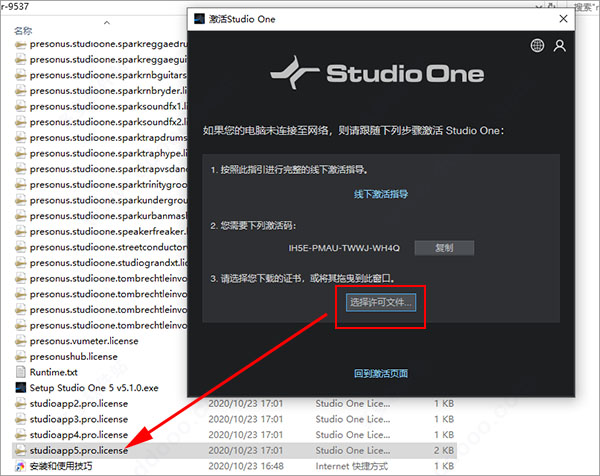Screen dimensions: 600x476
Task: Click Internet 快捷方式 type cell
Action: (x=351, y=466)
